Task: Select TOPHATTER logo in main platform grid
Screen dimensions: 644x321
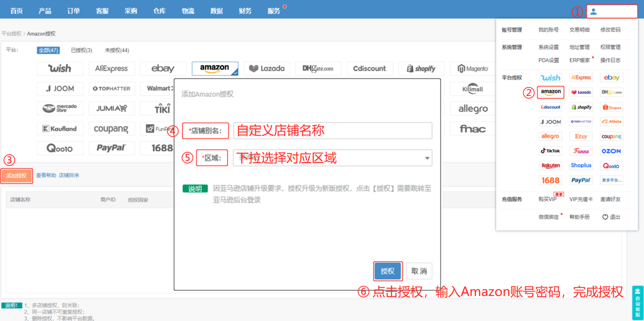Action: (111, 89)
